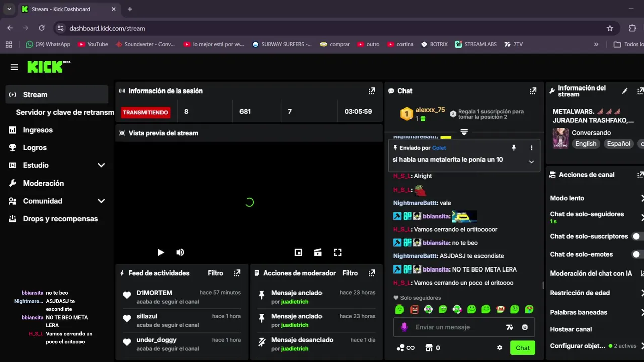The image size is (644, 362).
Task: Open the Acciones de moderador Filtro
Action: (350, 273)
